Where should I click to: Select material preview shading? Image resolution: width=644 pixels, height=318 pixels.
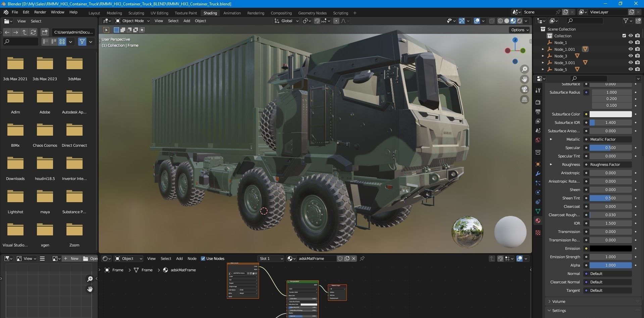click(513, 21)
